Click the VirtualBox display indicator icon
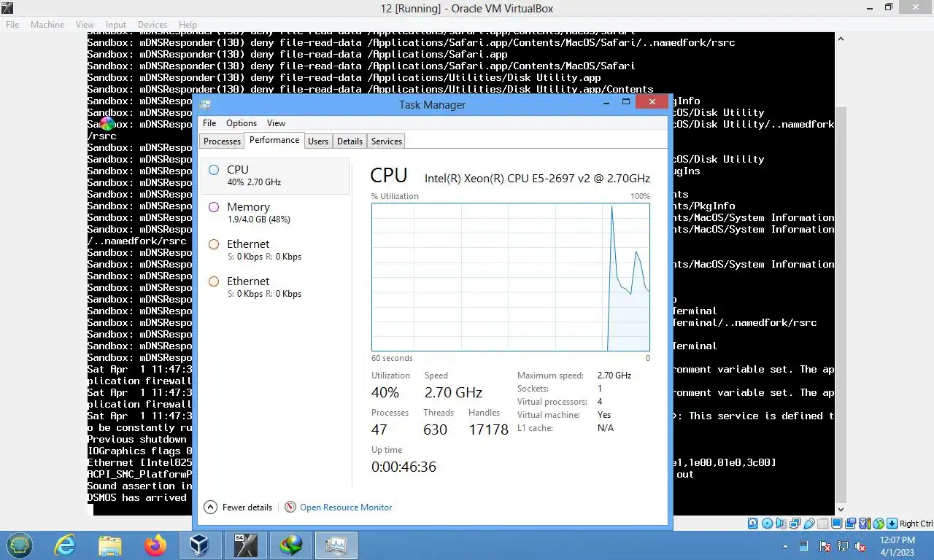This screenshot has width=934, height=560. click(x=836, y=523)
